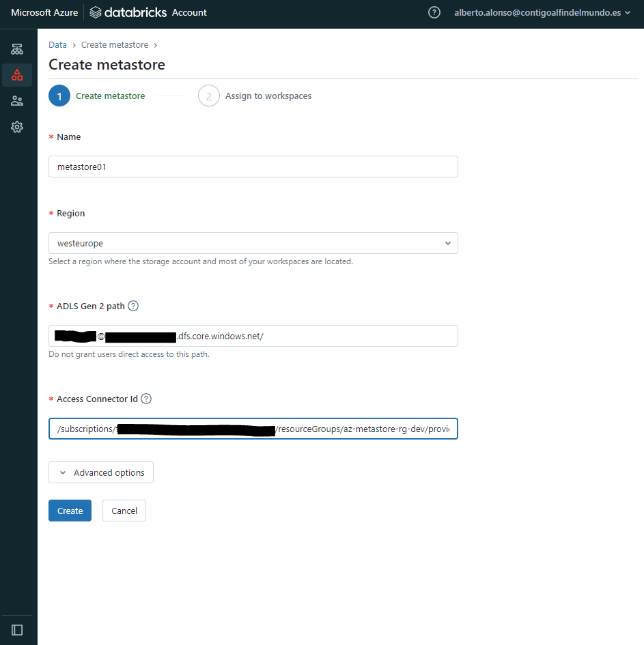
Task: Click the Access Connector Id info icon
Action: 145,398
